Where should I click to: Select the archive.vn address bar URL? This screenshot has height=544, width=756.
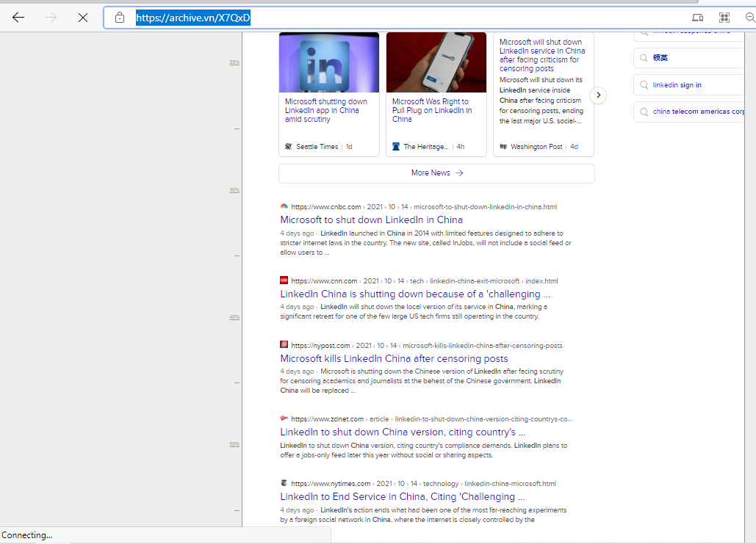point(192,18)
